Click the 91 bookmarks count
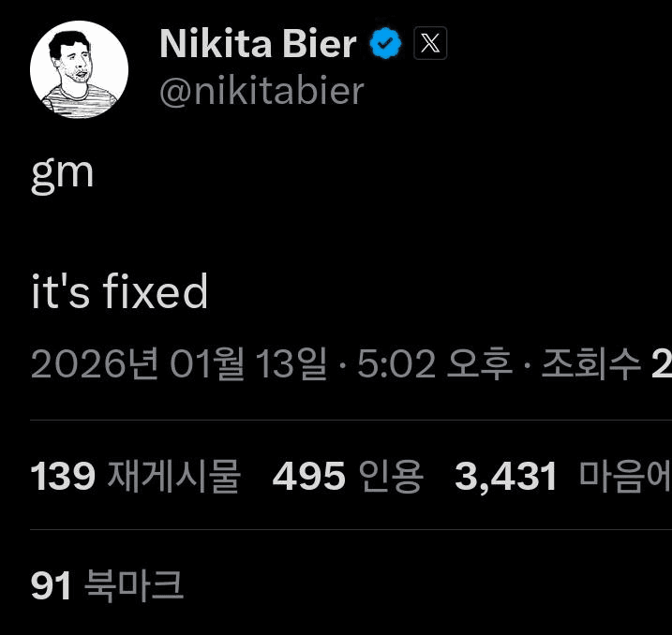The image size is (672, 635). (x=52, y=586)
